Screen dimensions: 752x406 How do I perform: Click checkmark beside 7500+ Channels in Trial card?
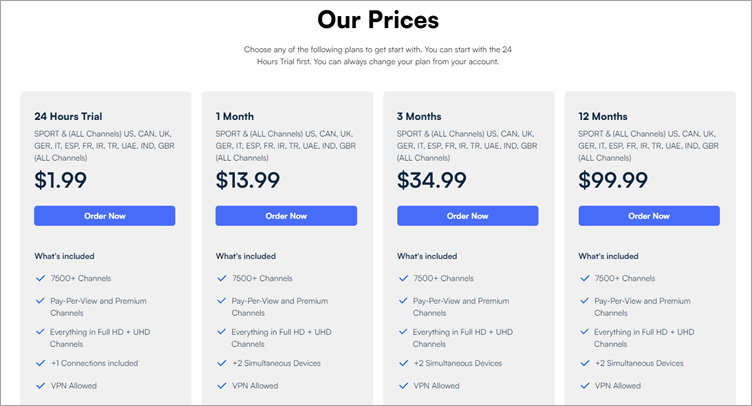click(40, 278)
